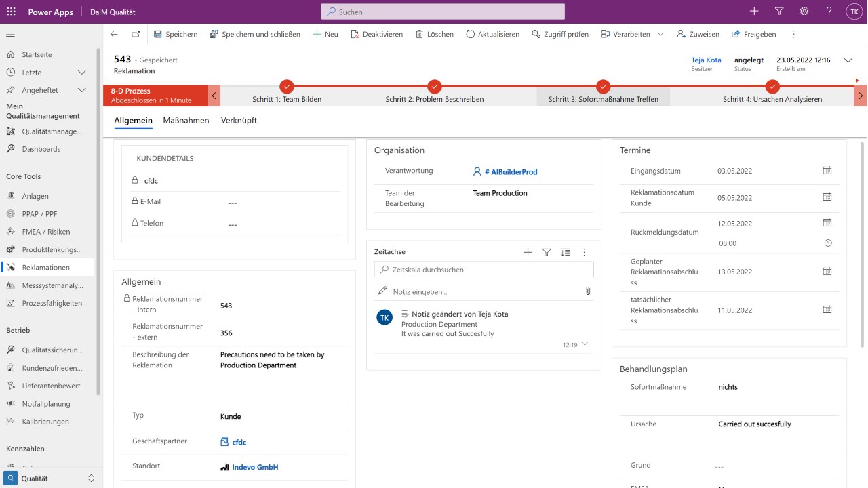Open the Qualität area switcher
This screenshot has height=488, width=868.
tap(52, 478)
